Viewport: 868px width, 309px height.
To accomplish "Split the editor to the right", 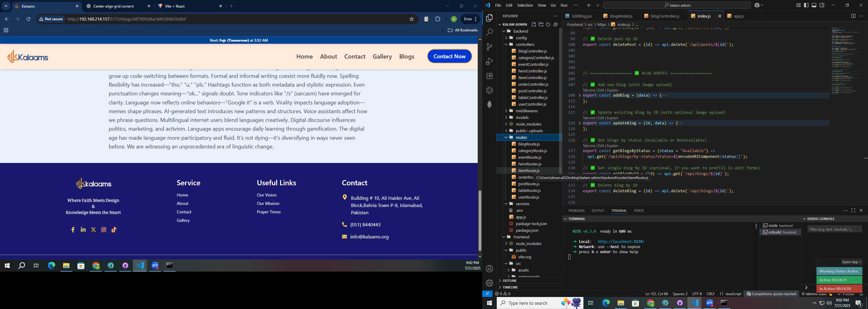I will pyautogui.click(x=853, y=16).
